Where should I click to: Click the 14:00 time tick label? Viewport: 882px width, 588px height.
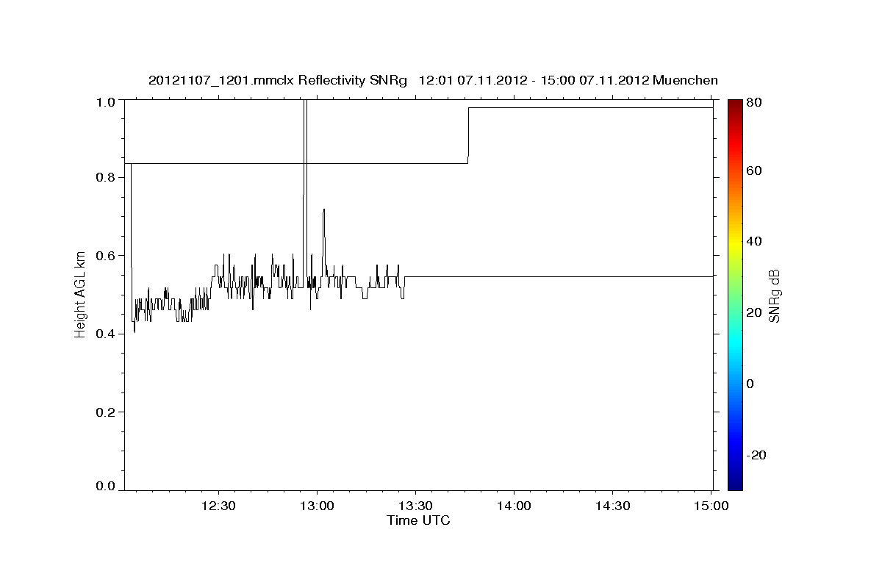(x=514, y=506)
